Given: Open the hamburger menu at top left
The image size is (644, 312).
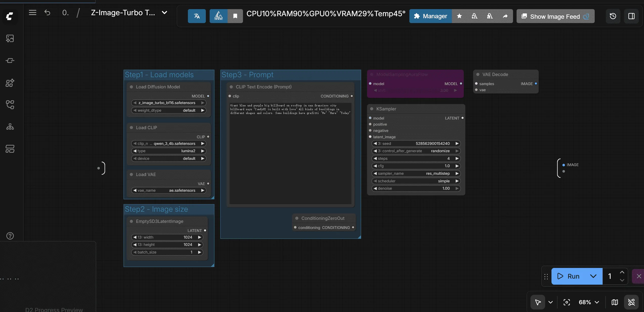Looking at the screenshot, I should click(32, 12).
